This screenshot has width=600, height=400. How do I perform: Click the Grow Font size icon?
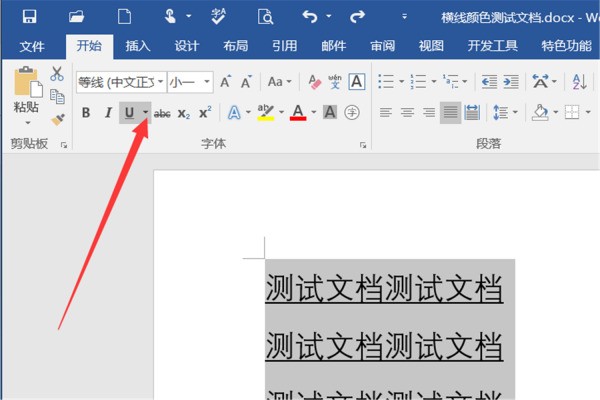[225, 82]
